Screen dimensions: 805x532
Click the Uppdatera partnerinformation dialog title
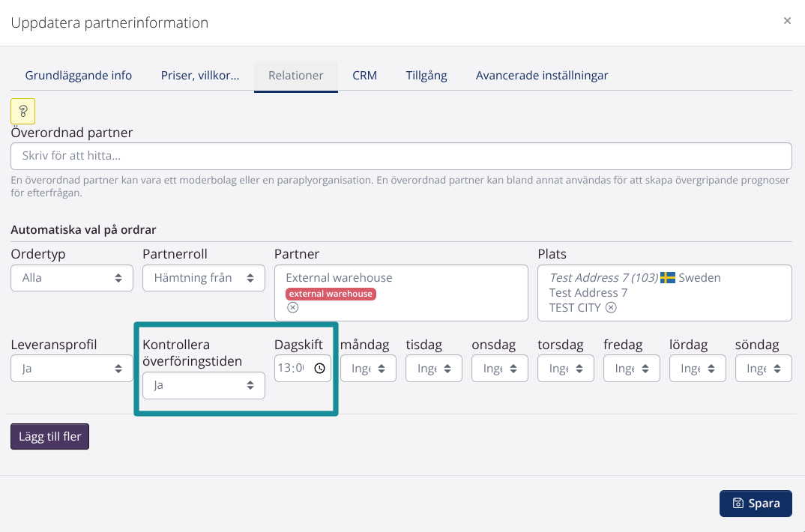coord(109,22)
